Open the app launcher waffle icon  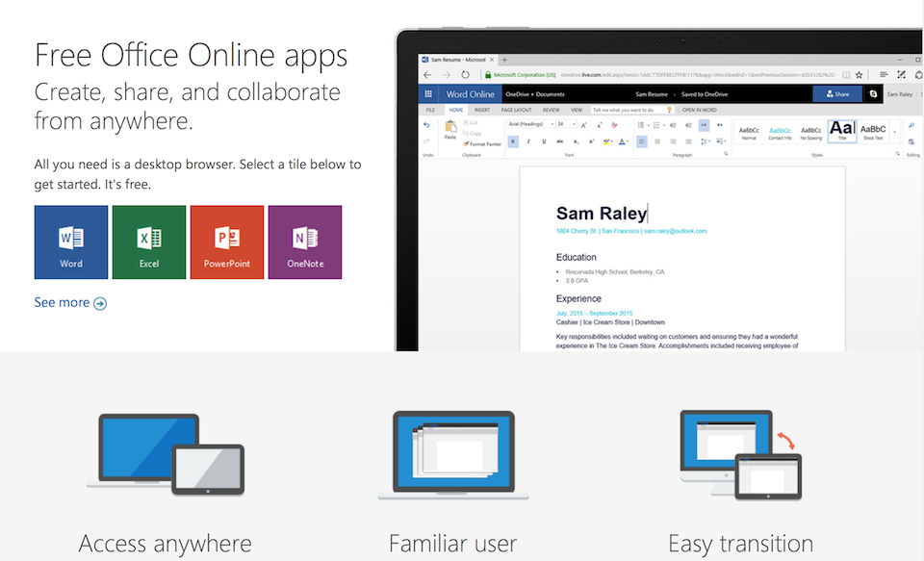(x=426, y=93)
